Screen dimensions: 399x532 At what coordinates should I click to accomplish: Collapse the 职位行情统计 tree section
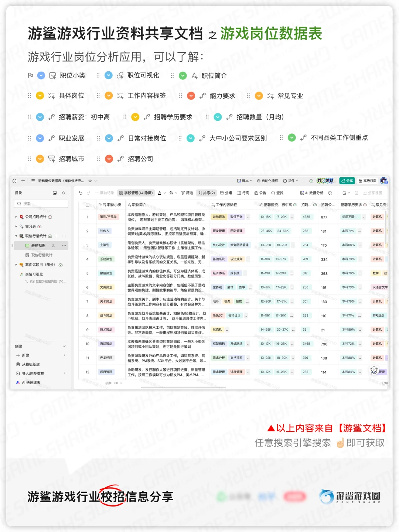(16, 236)
